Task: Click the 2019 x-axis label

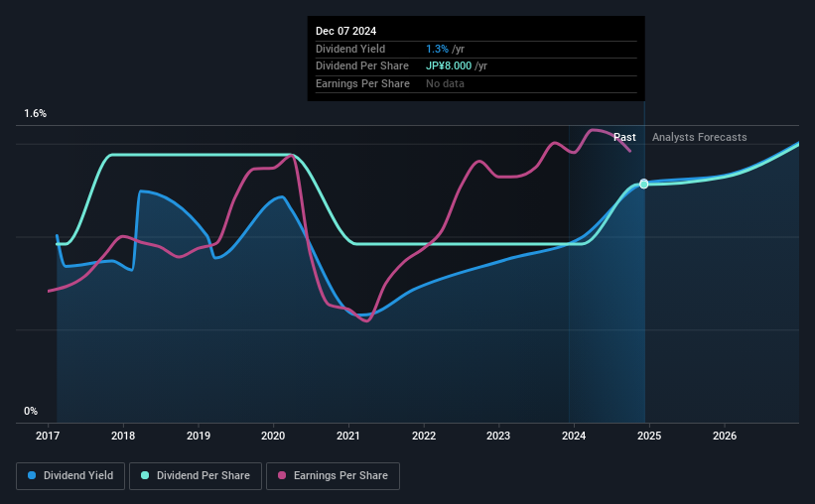Action: (x=199, y=436)
